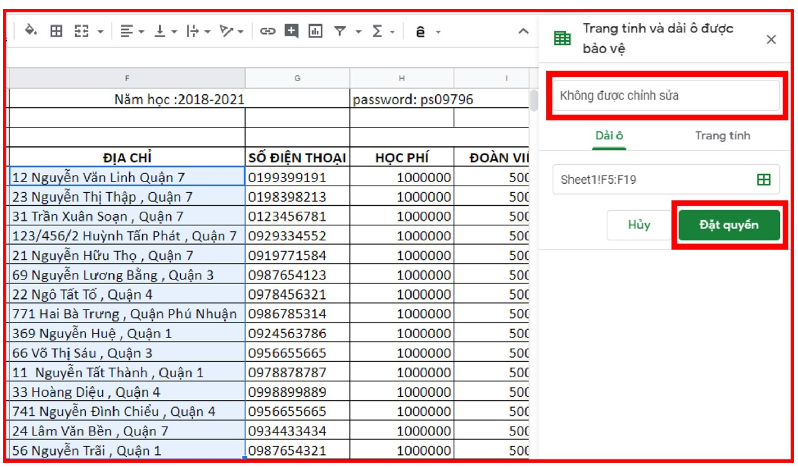Close the protected sheets and ranges panel
798x467 pixels.
(771, 39)
